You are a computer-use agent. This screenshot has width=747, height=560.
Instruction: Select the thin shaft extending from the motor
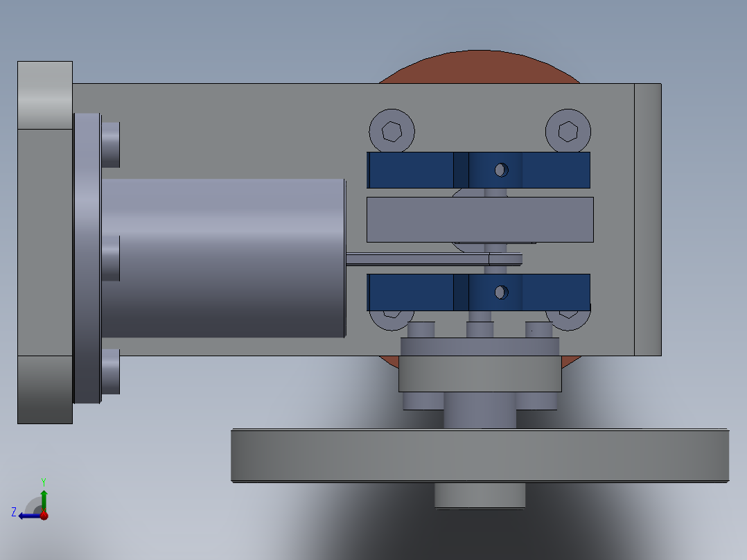pos(434,259)
